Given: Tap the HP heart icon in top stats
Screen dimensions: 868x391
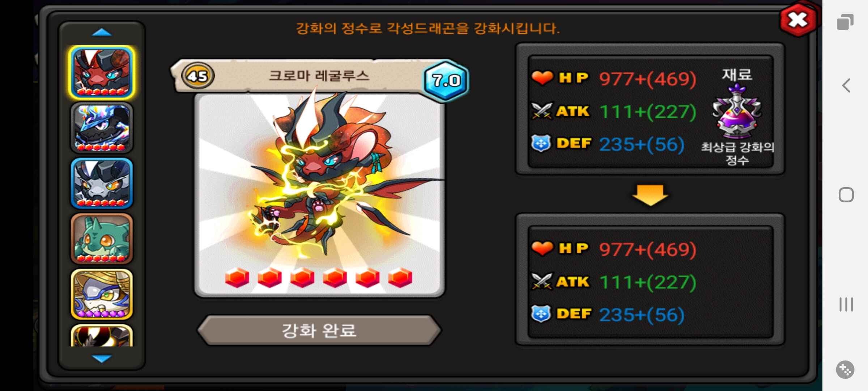Looking at the screenshot, I should (x=542, y=77).
